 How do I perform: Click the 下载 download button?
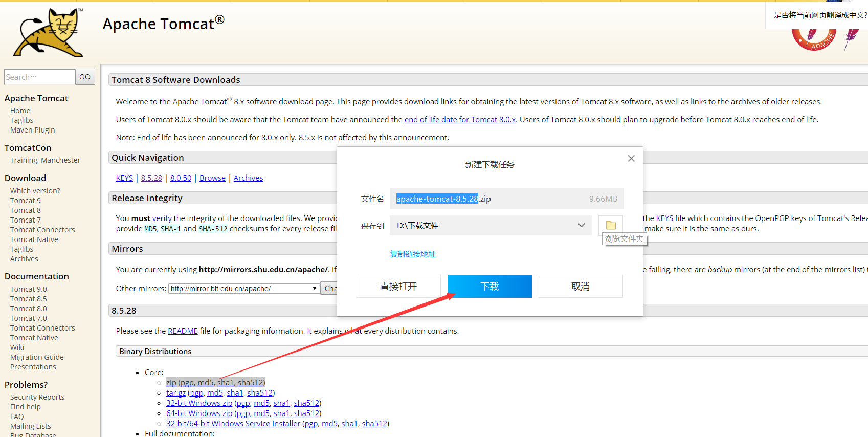[x=489, y=286]
